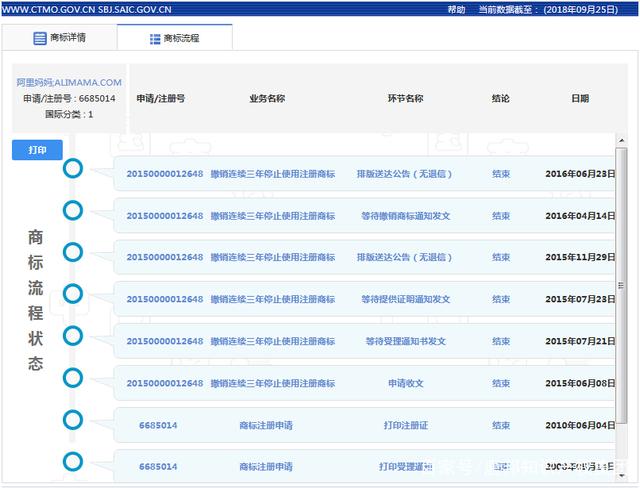Click the 日期 column header

(x=580, y=98)
